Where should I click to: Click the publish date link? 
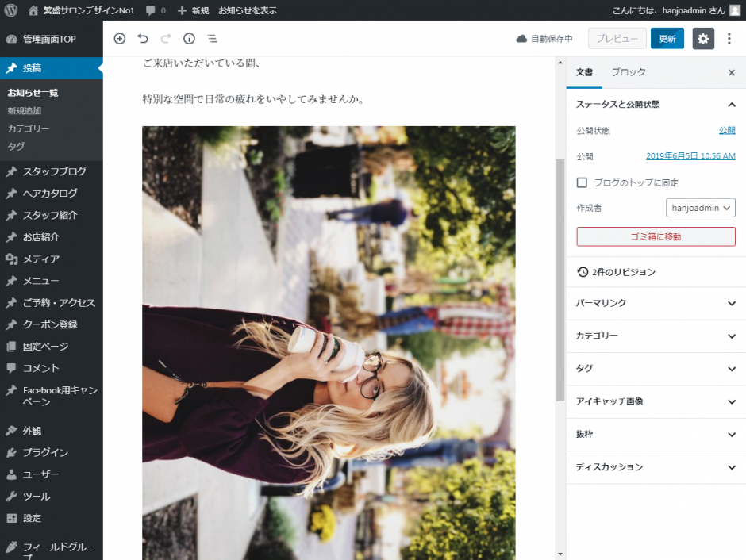pyautogui.click(x=690, y=156)
